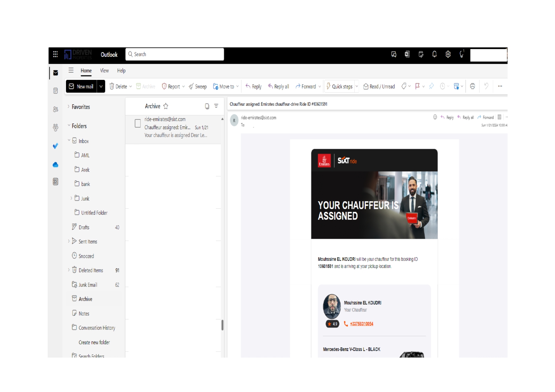The width and height of the screenshot is (555, 392).
Task: Click the emoji reaction icon in reading pane
Action: point(435,117)
